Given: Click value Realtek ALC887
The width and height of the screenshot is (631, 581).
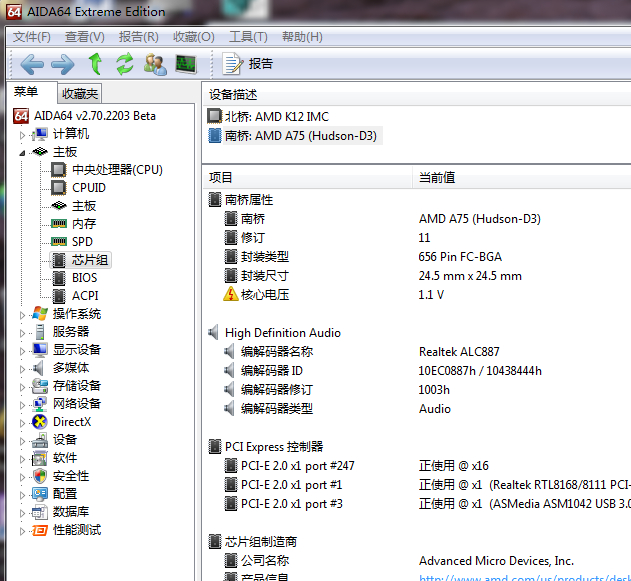Looking at the screenshot, I should [x=459, y=352].
